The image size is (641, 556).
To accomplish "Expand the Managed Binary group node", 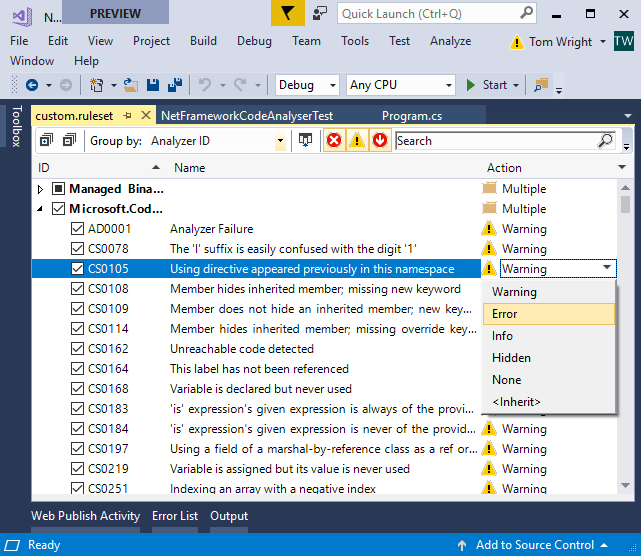I will 40,189.
